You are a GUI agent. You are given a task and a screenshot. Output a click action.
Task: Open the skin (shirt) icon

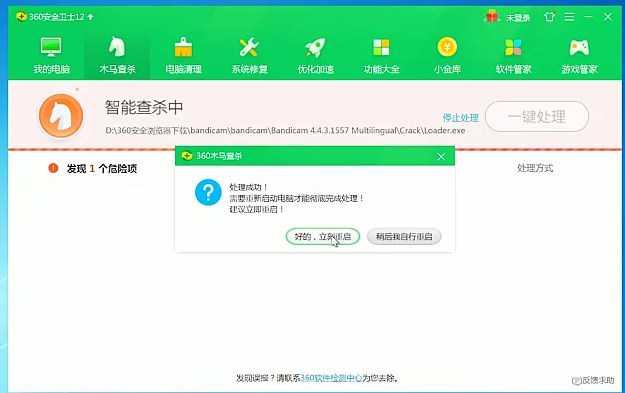550,17
